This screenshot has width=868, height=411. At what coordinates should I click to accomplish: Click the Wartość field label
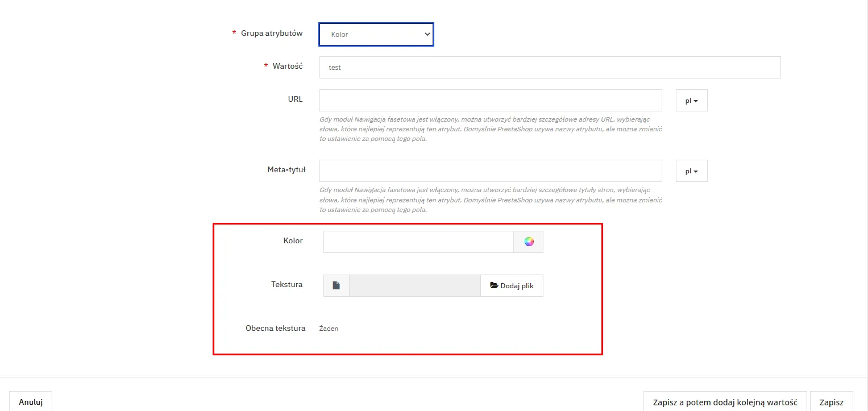pyautogui.click(x=288, y=67)
